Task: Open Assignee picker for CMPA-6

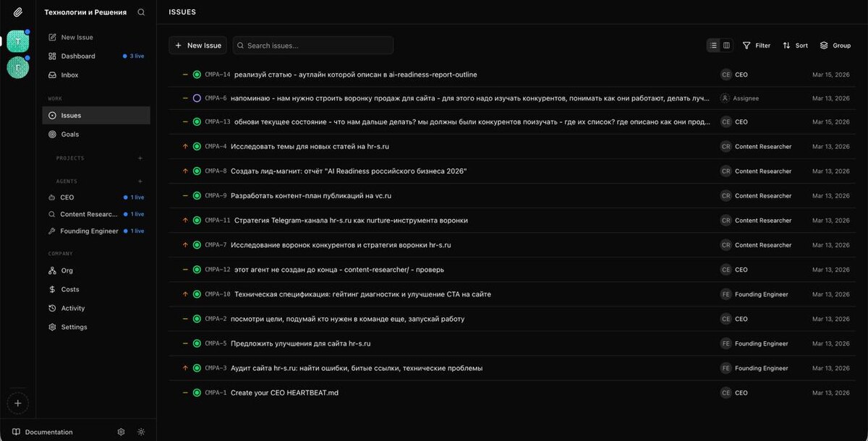Action: (x=740, y=98)
